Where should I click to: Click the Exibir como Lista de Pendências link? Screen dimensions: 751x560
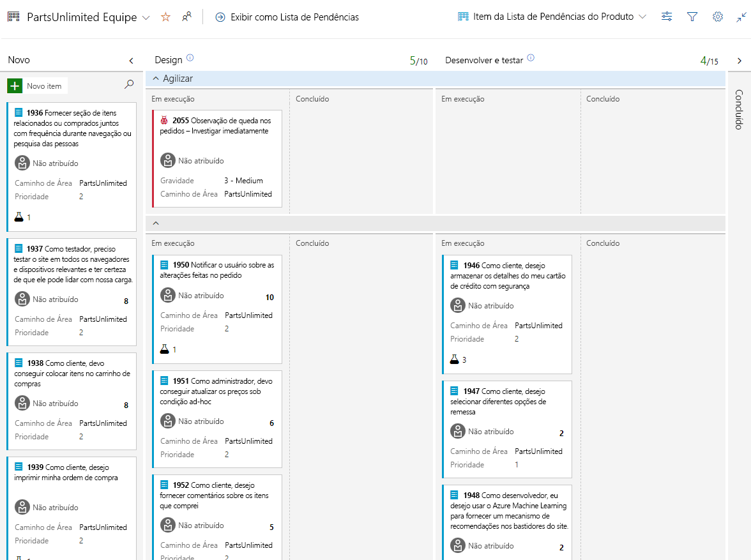click(x=294, y=17)
